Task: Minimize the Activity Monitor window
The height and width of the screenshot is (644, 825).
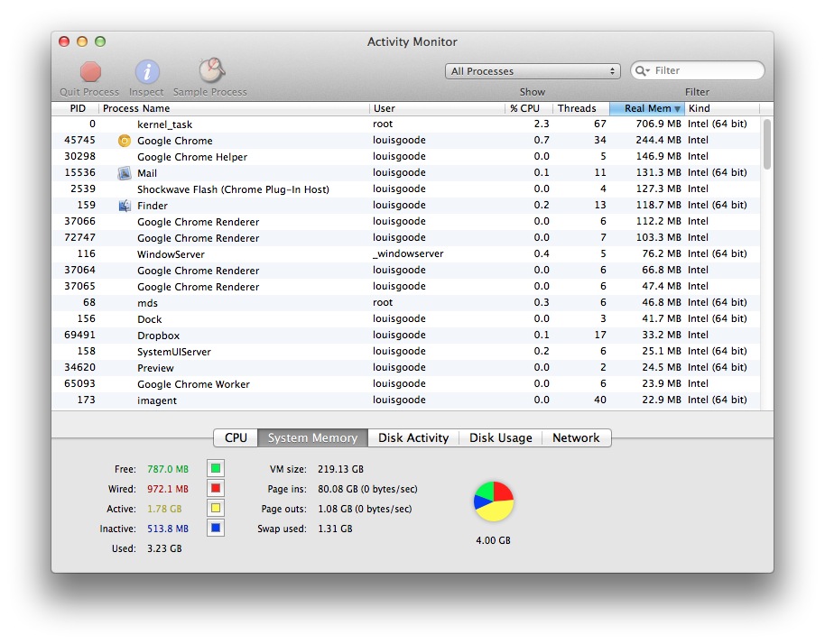Action: coord(82,41)
